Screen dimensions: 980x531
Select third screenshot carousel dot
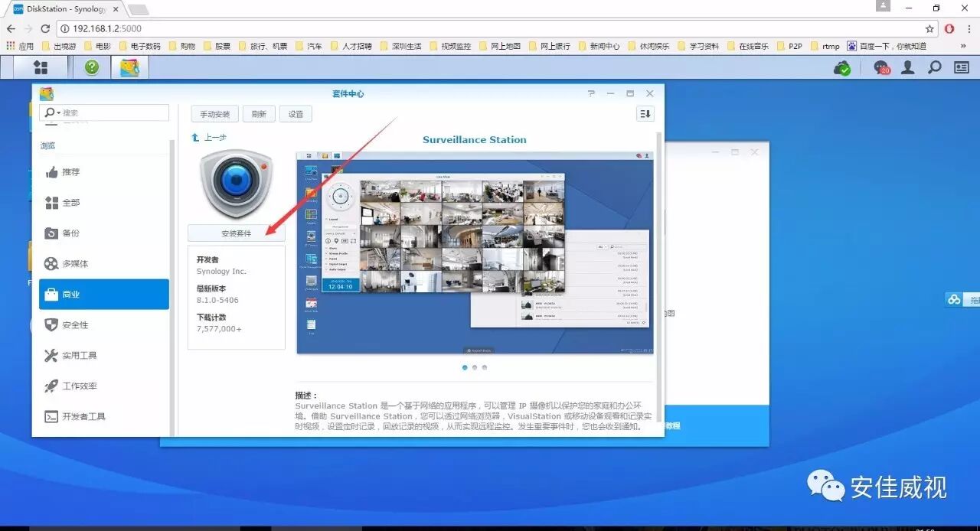[x=485, y=367]
